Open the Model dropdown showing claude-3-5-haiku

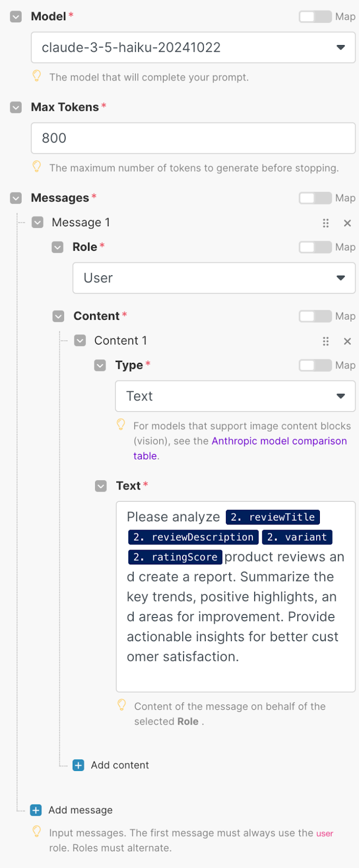(193, 48)
